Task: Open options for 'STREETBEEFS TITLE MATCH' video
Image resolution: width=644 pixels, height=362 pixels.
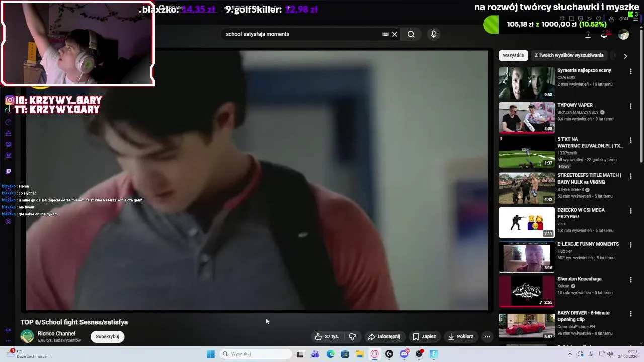Action: coord(630,176)
